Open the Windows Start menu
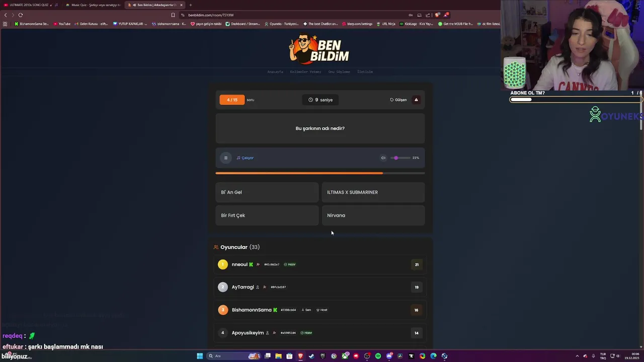Image resolution: width=644 pixels, height=362 pixels. tap(200, 356)
